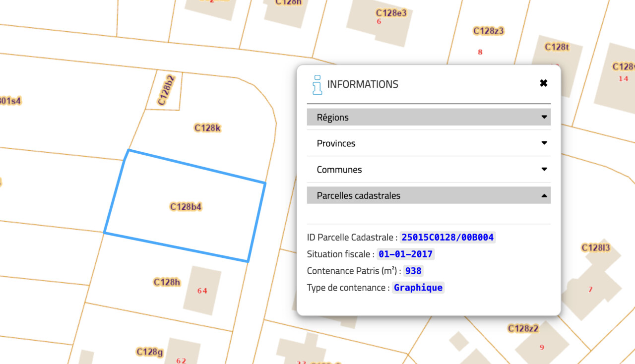Collapse the Parcelles cadastrales arrow

tap(544, 196)
